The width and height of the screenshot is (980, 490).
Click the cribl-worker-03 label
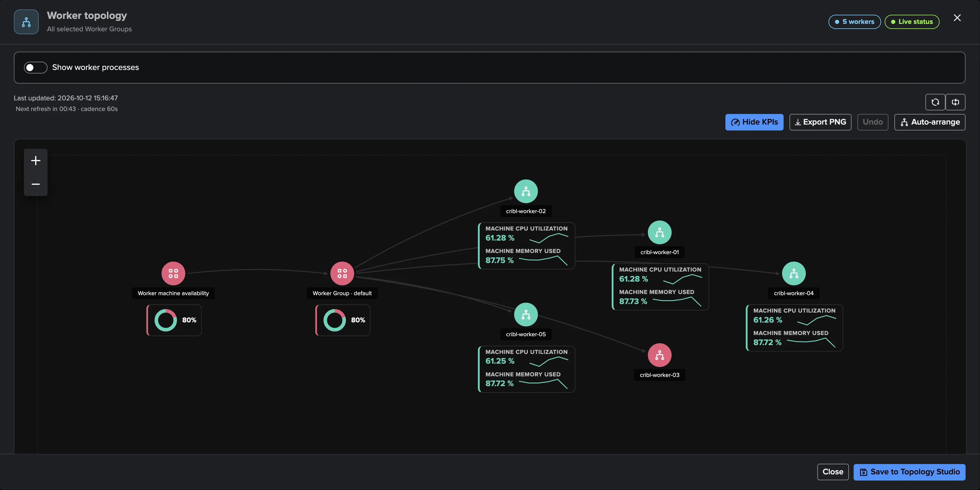coord(660,375)
